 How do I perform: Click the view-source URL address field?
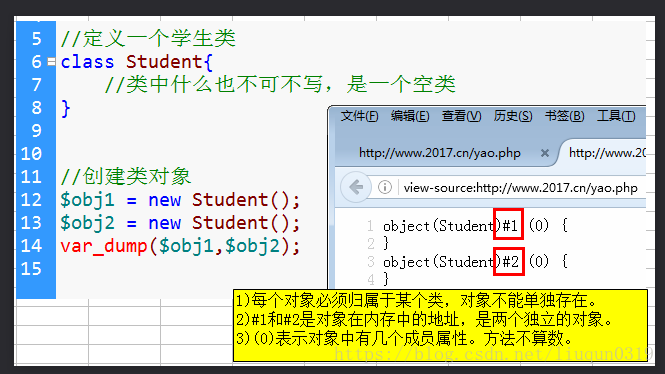tap(520, 187)
